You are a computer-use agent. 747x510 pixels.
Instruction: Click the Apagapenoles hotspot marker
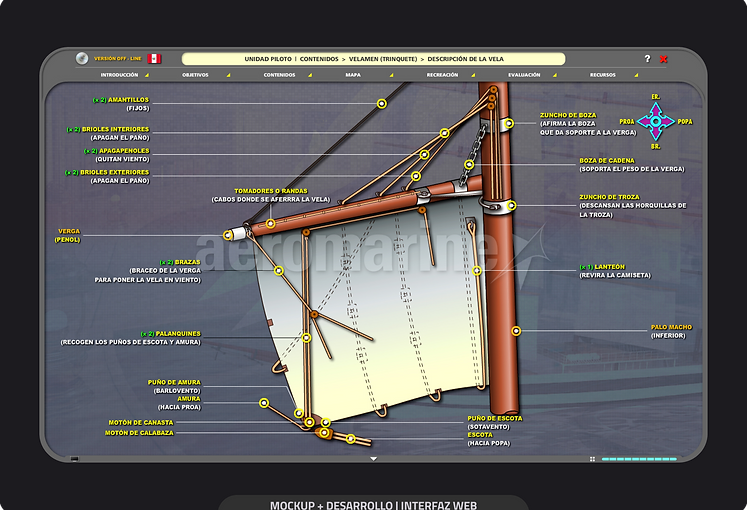click(424, 154)
